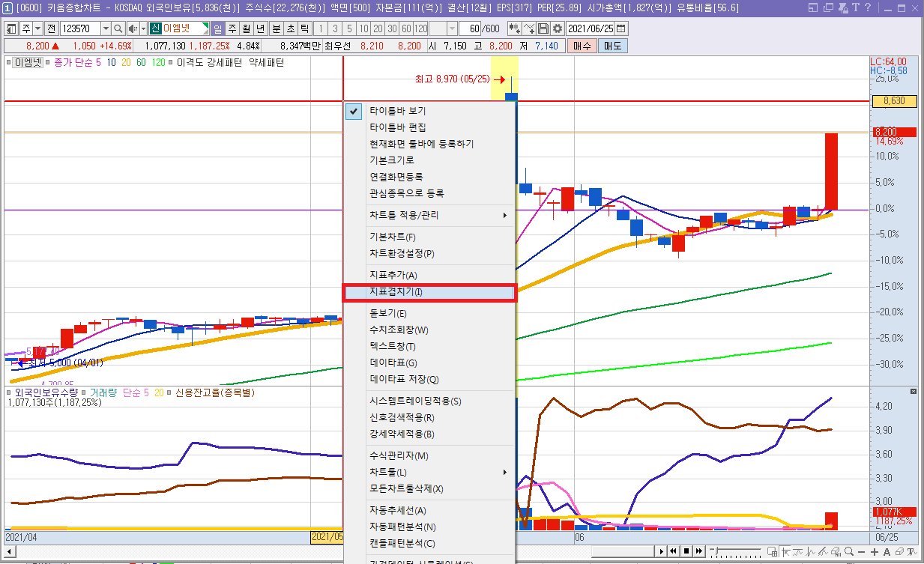The width and height of the screenshot is (924, 564).
Task: Open the interval combo box dropdown
Action: click(x=453, y=28)
